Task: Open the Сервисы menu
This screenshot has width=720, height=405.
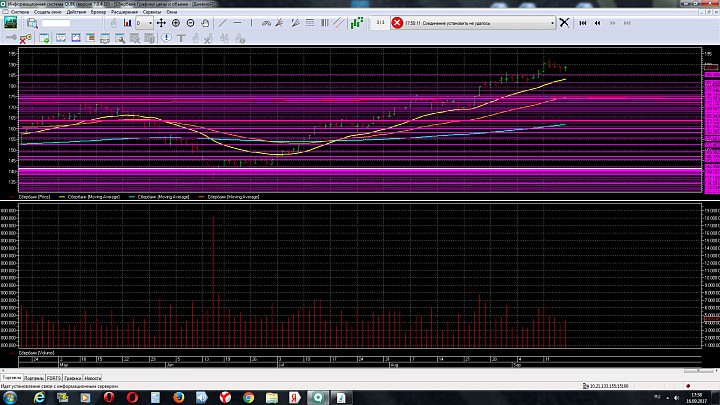Action: 152,12
